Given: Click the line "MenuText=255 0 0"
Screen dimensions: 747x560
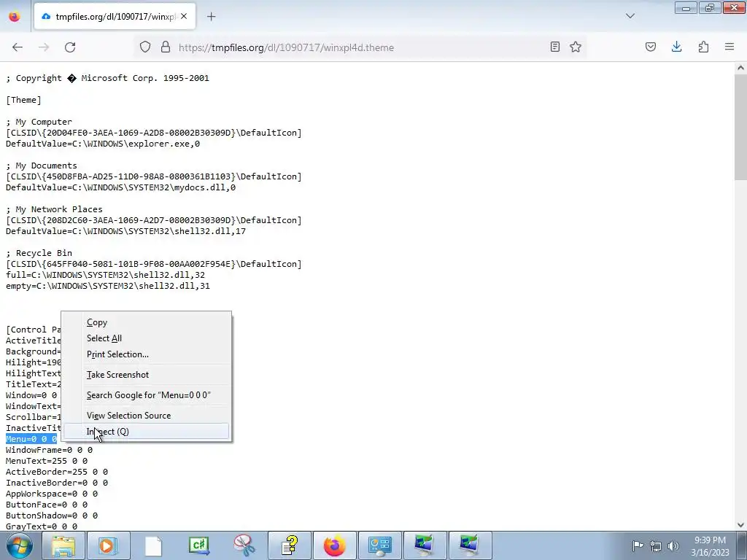Looking at the screenshot, I should 47,461.
